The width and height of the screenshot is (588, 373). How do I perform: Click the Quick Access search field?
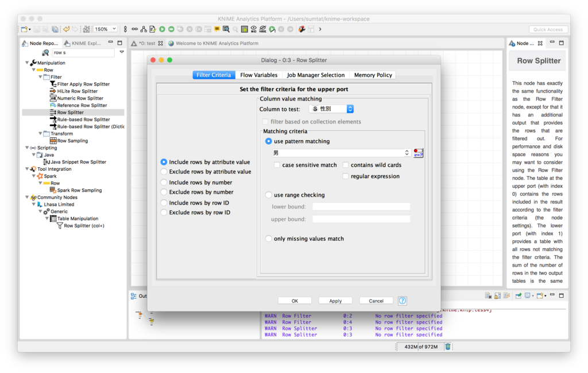coord(548,29)
